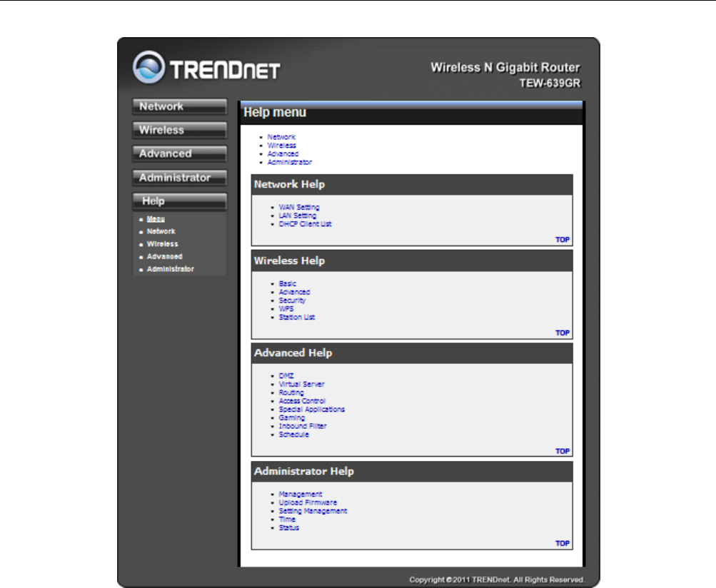Open Inbound Filter help link
This screenshot has width=716, height=588.
pyautogui.click(x=303, y=426)
